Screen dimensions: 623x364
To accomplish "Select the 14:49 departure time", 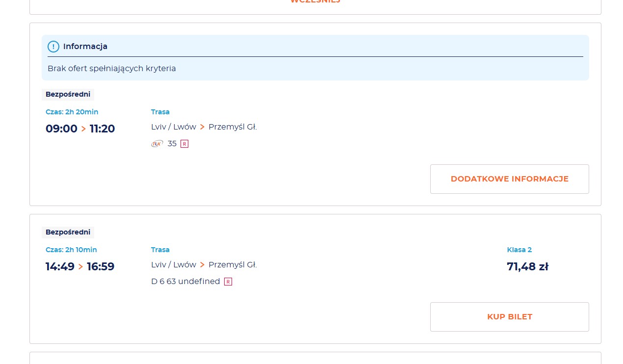I will 60,266.
